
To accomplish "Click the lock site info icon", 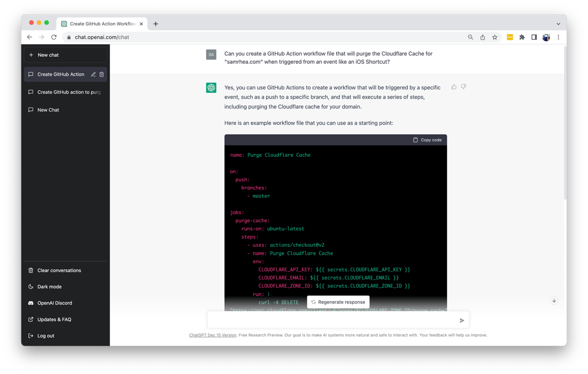I will (x=69, y=37).
